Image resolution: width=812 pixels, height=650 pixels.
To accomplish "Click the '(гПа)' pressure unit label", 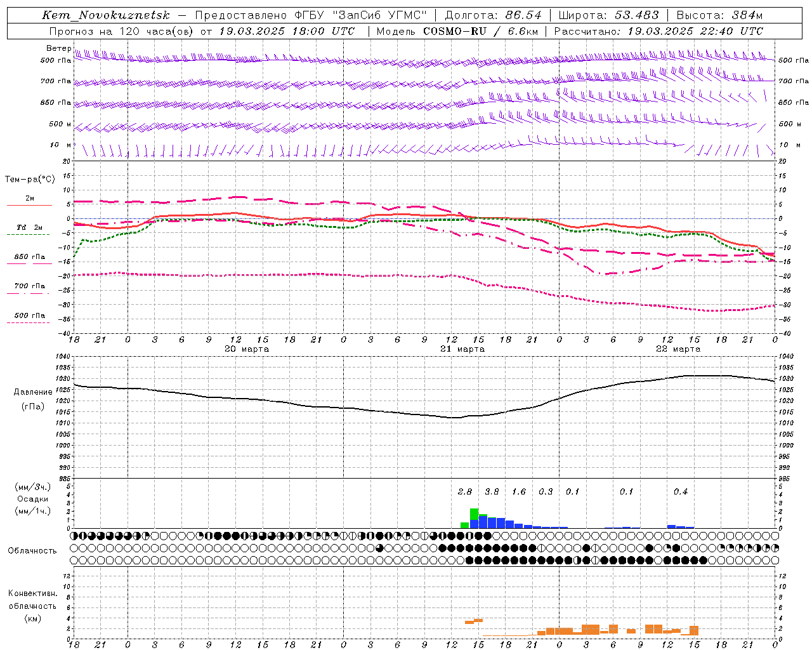I will click(x=33, y=406).
